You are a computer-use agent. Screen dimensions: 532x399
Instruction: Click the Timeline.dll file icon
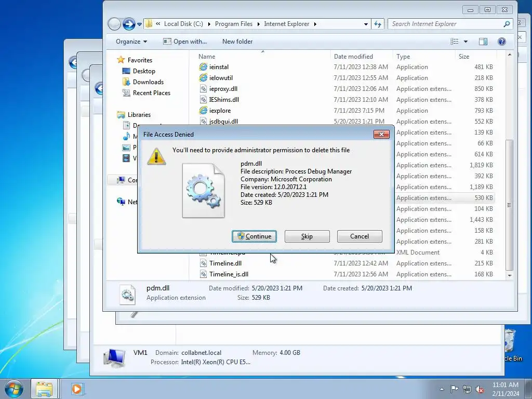203,263
